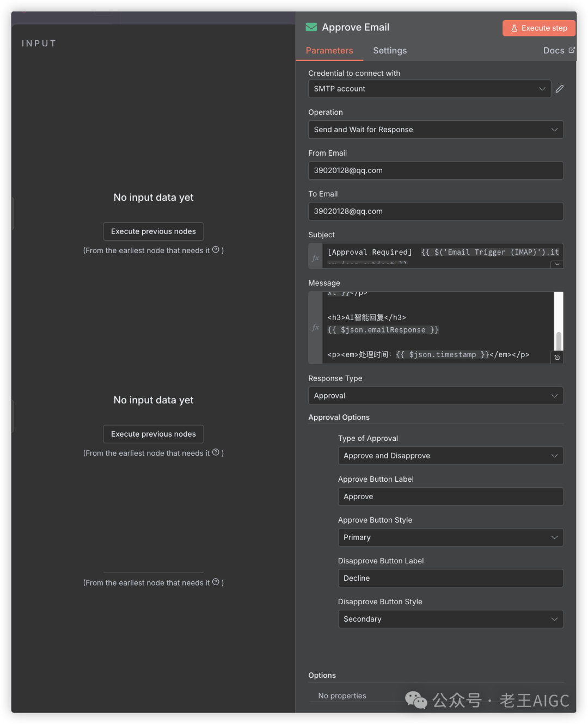The image size is (588, 724).
Task: Click the Subject fx expression icon
Action: point(315,258)
